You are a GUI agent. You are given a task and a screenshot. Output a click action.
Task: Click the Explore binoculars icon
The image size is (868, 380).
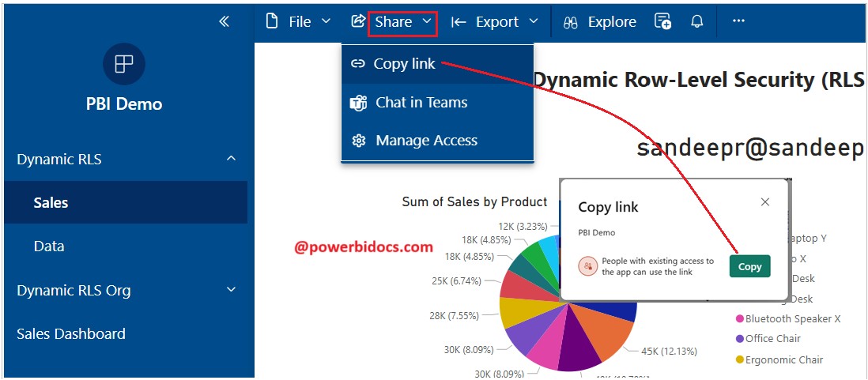[571, 22]
